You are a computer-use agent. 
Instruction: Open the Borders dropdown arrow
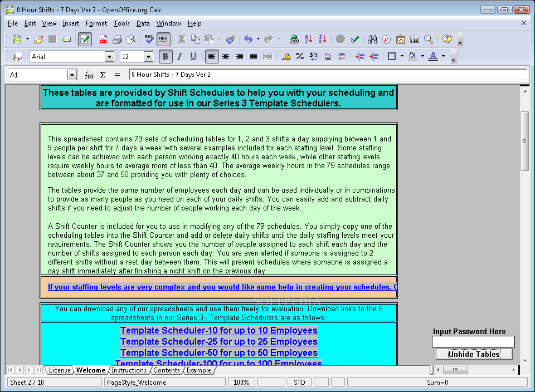(402, 56)
